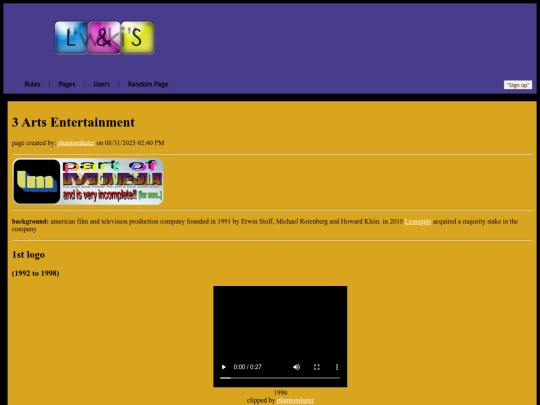Select the Random Page link
Image resolution: width=540 pixels, height=405 pixels.
tap(148, 84)
